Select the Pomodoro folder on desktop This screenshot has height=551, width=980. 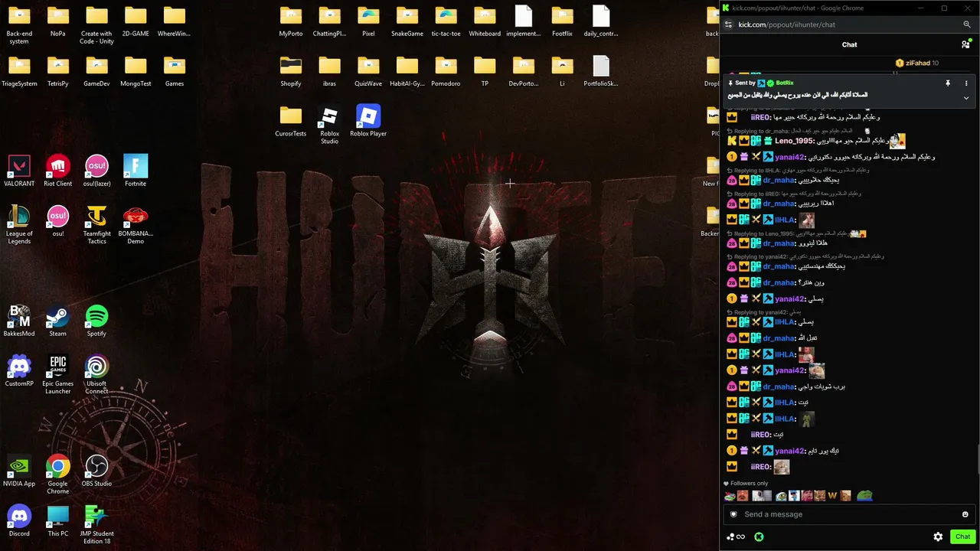(x=446, y=72)
